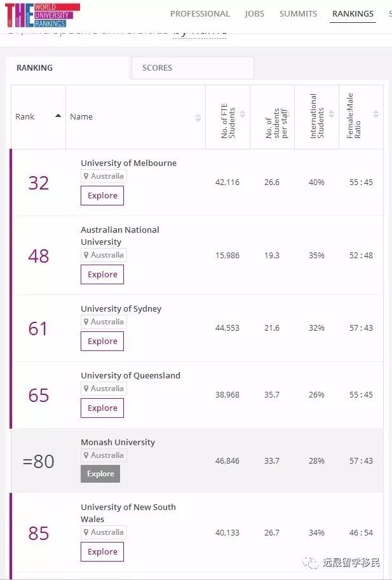Explore University of Melbourne
392x580 pixels.
coord(102,196)
